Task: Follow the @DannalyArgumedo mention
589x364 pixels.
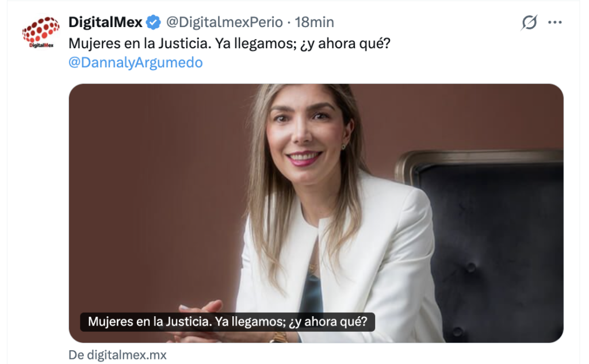Action: click(136, 62)
